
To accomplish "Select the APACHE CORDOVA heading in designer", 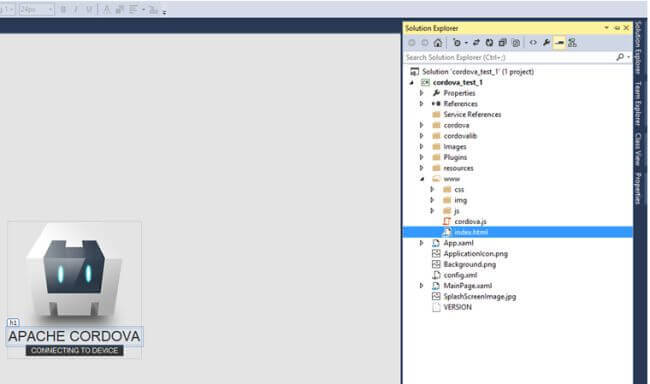I will (x=74, y=336).
